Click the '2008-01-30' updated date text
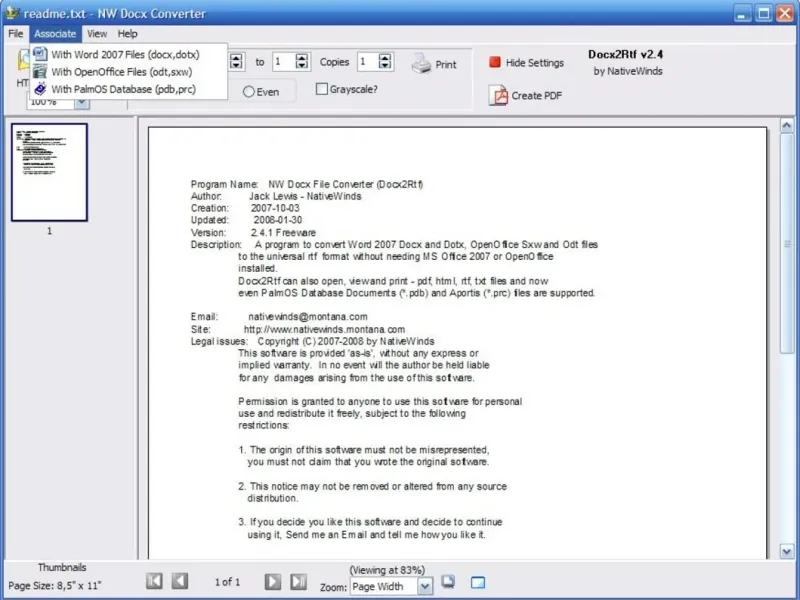This screenshot has height=600, width=800. tap(278, 220)
